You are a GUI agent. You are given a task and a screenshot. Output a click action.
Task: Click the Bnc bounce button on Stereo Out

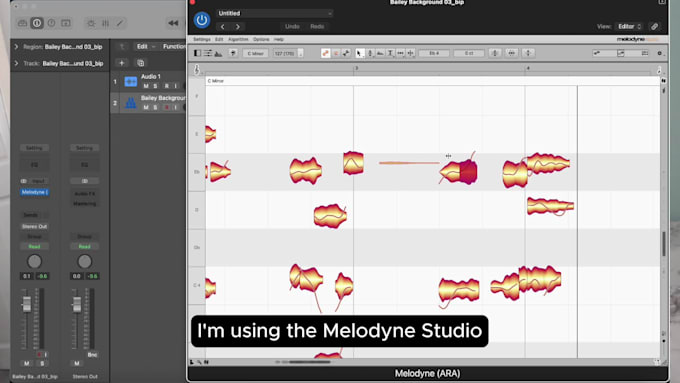pyautogui.click(x=92, y=354)
